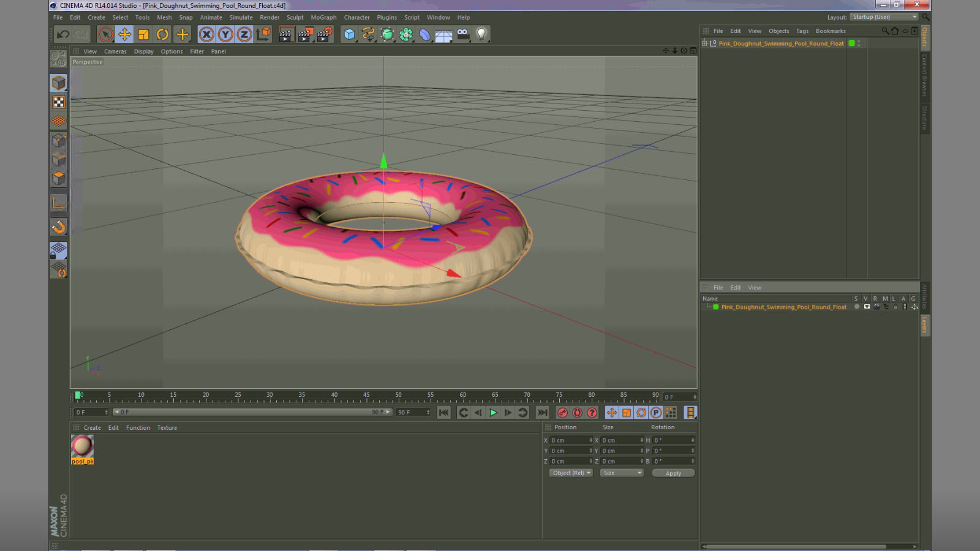Play animation forwards
This screenshot has height=551, width=980.
pyautogui.click(x=493, y=413)
